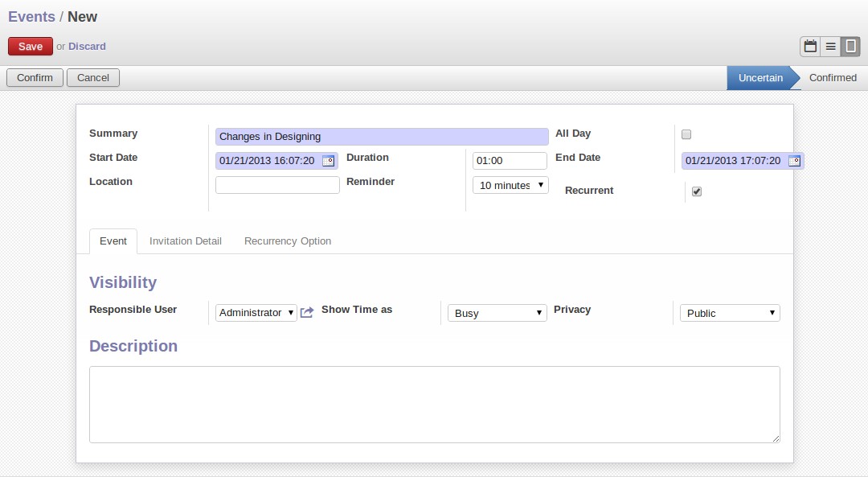Confirm the event
This screenshot has height=477, width=868.
(35, 77)
